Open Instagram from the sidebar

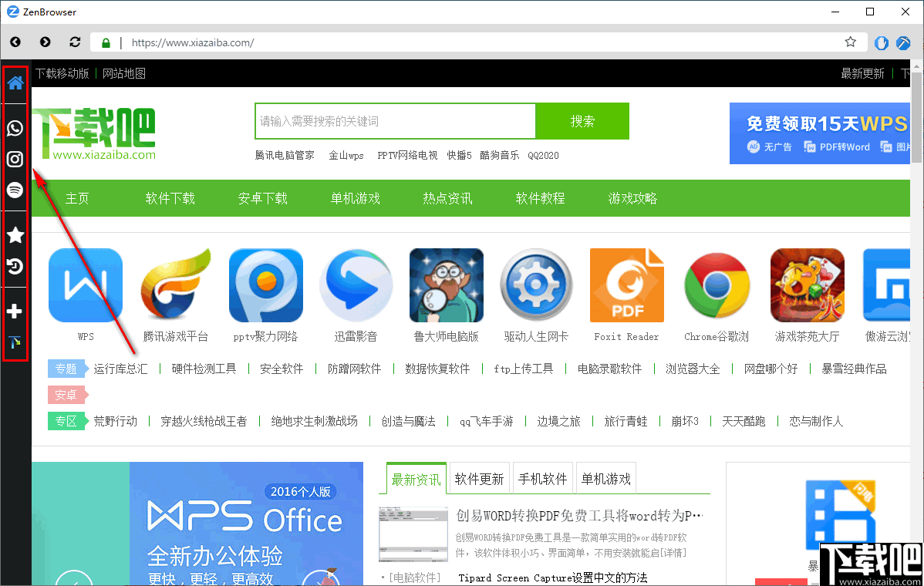(15, 159)
